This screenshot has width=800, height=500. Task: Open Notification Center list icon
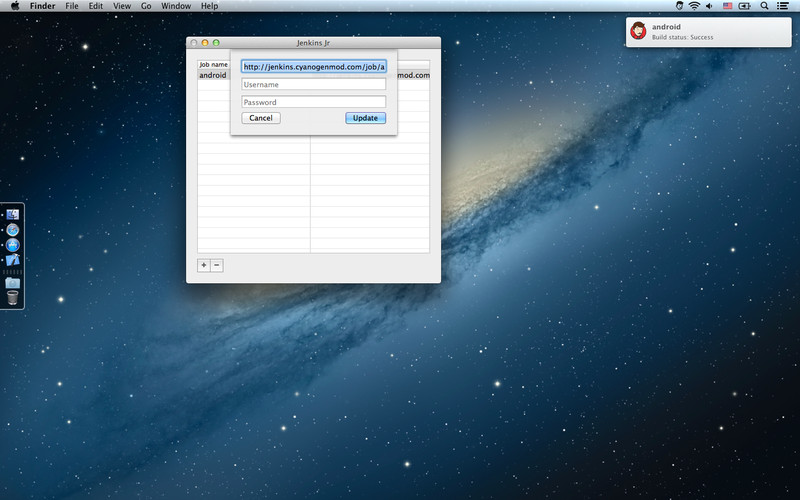tap(782, 6)
